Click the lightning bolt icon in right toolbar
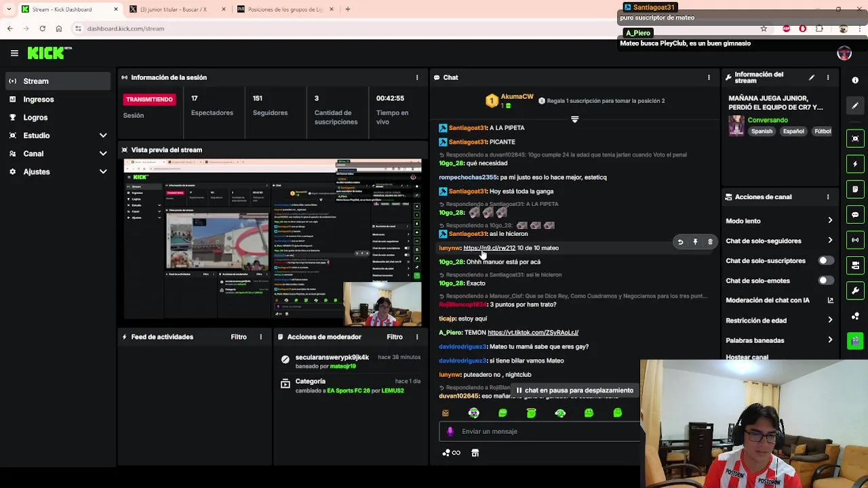This screenshot has height=488, width=868. 855,164
